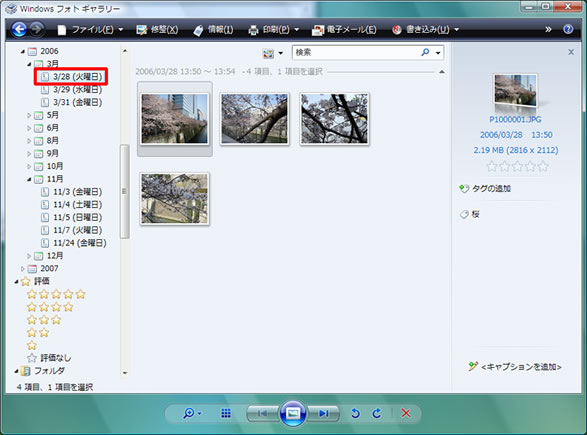The image size is (587, 435).
Task: Open the 修整(X) fix tool
Action: [x=157, y=30]
